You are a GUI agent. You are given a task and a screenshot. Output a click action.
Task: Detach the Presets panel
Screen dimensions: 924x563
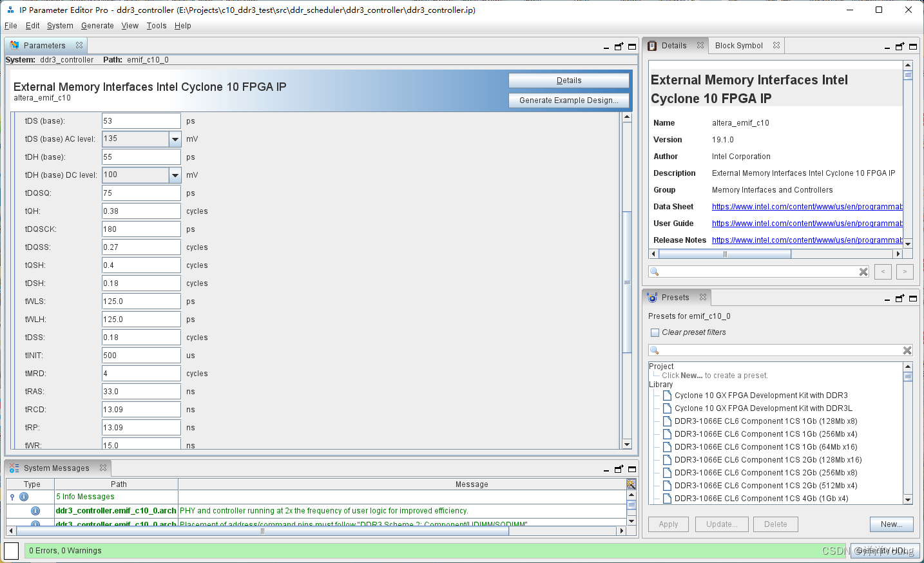(900, 298)
